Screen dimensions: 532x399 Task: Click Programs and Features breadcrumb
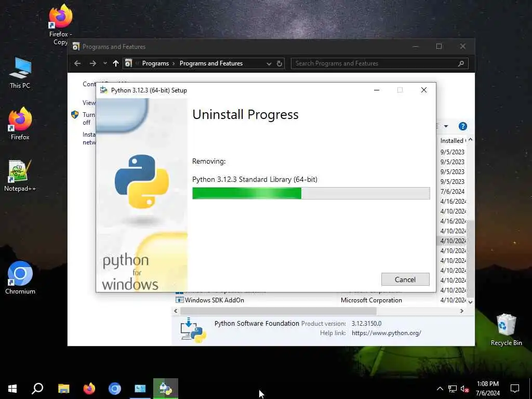[x=211, y=63]
